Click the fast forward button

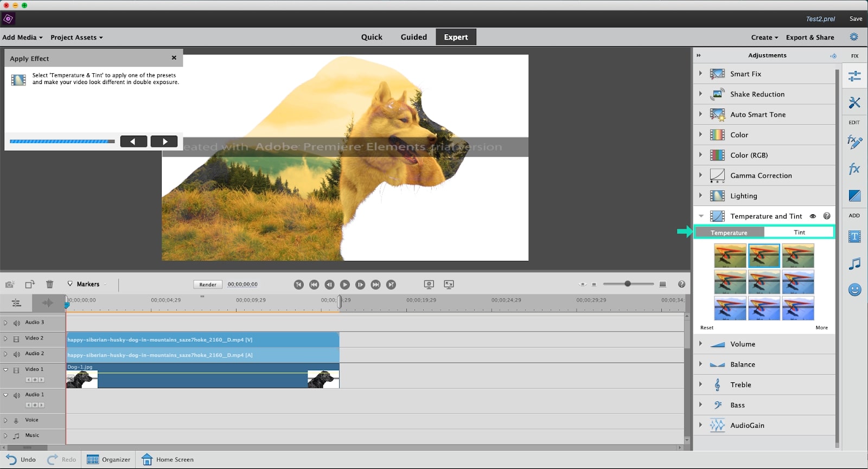(x=375, y=284)
